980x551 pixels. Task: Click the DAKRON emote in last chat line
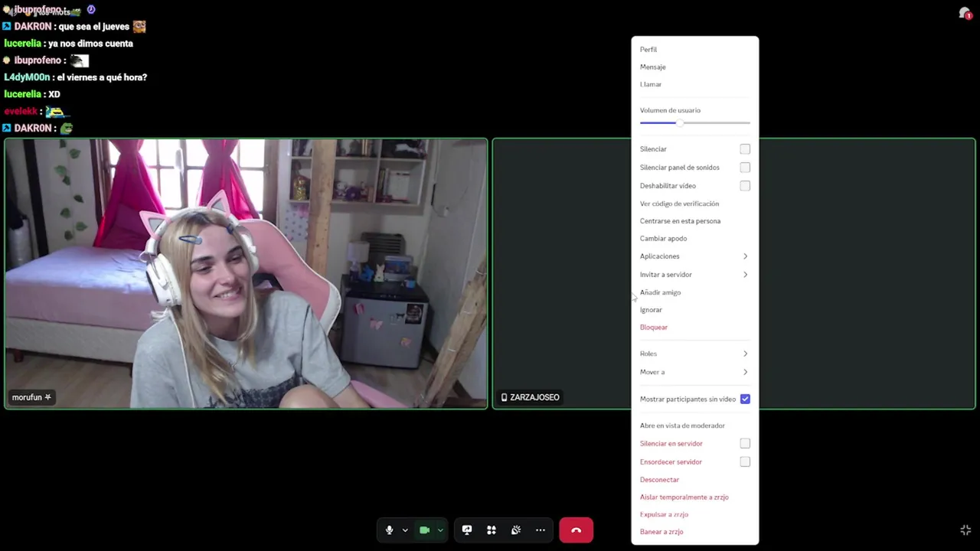[x=66, y=128]
